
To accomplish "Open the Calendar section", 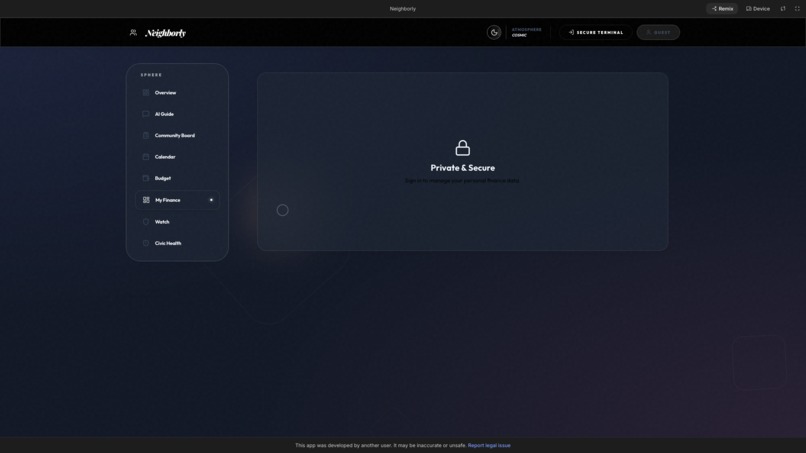I will tap(177, 157).
